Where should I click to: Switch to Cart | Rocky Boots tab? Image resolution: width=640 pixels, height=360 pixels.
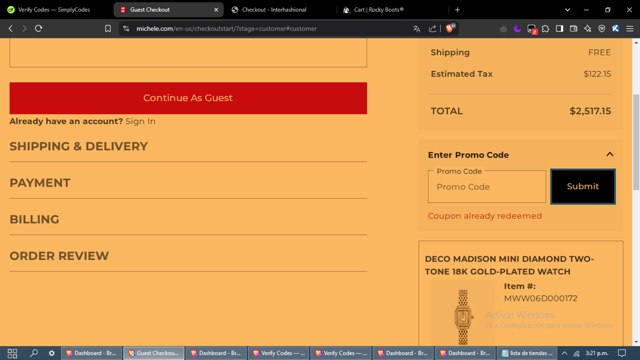[x=379, y=9]
